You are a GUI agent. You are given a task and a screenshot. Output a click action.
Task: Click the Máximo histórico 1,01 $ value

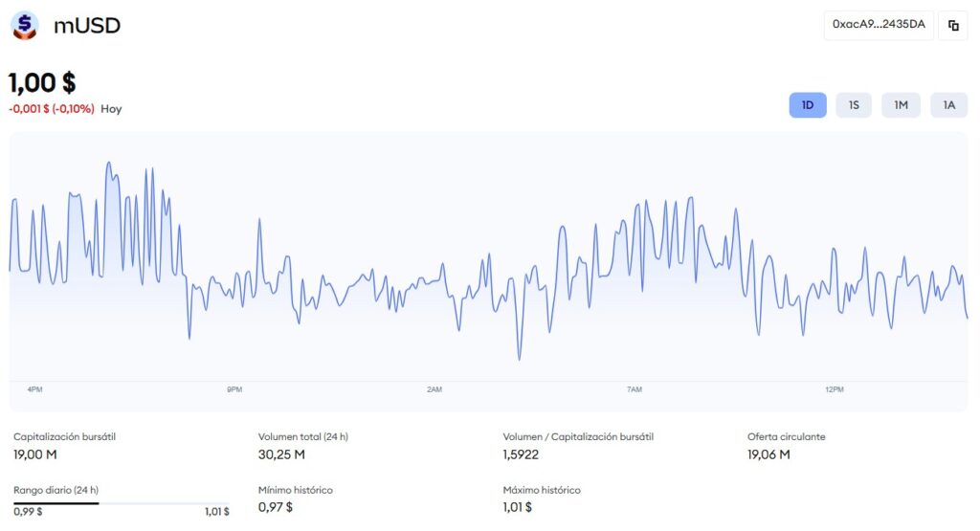pos(518,507)
